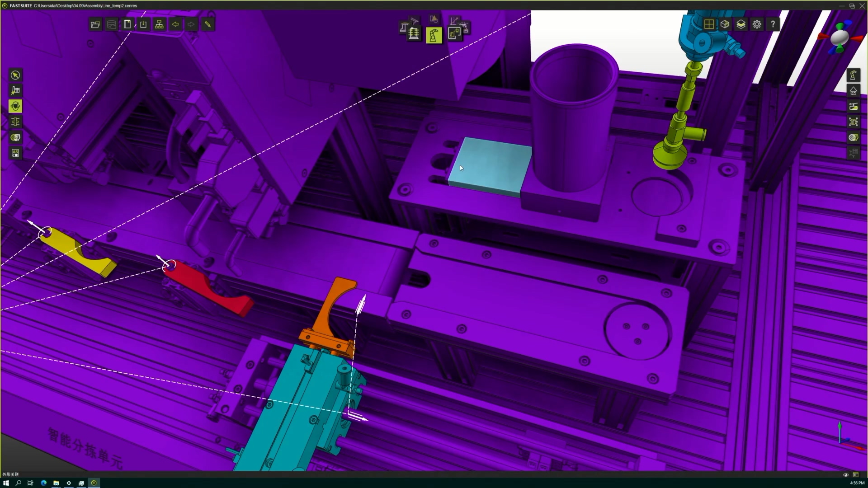Open the house icon panel on right

tap(853, 91)
